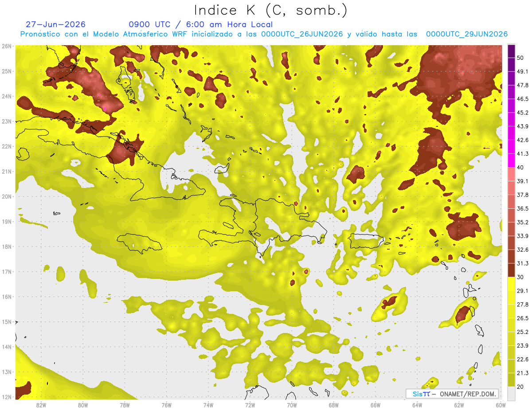Click the "SisTT – ONAMET/REP.DOM." credit box
This screenshot has height=411, width=532.
[452, 394]
